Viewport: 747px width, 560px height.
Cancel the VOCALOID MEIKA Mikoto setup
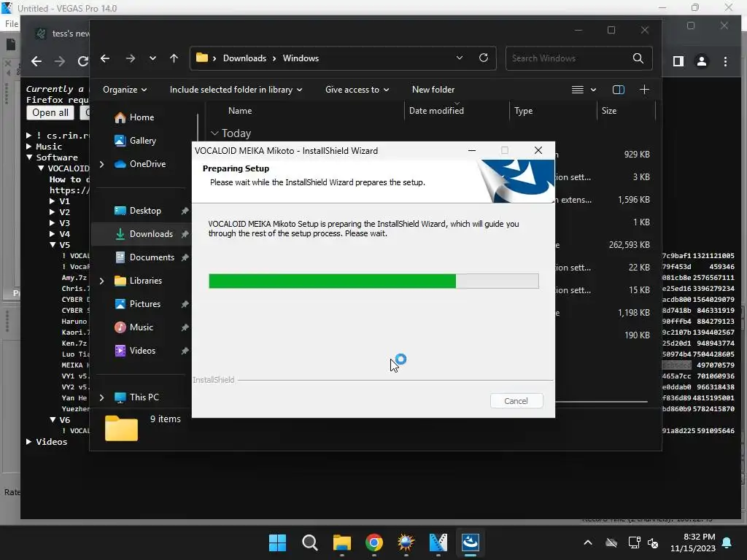[x=516, y=401]
